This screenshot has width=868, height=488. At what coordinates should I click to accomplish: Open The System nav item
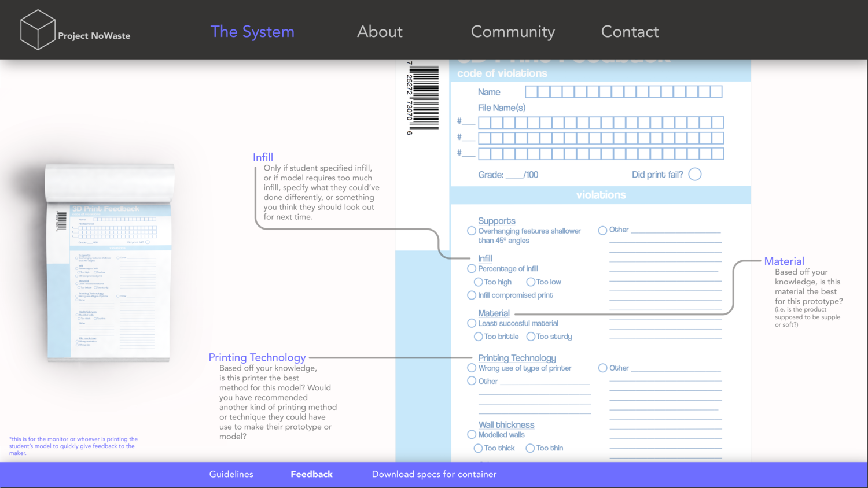tap(252, 32)
